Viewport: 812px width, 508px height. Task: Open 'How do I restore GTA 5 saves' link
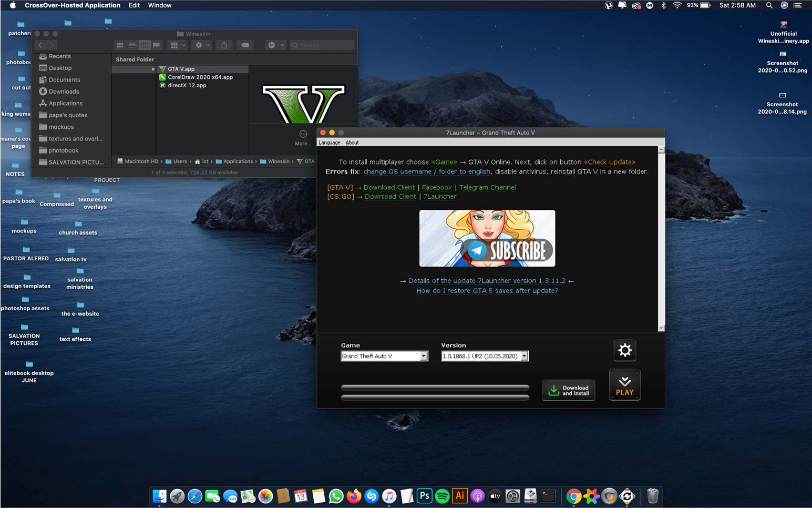coord(487,291)
